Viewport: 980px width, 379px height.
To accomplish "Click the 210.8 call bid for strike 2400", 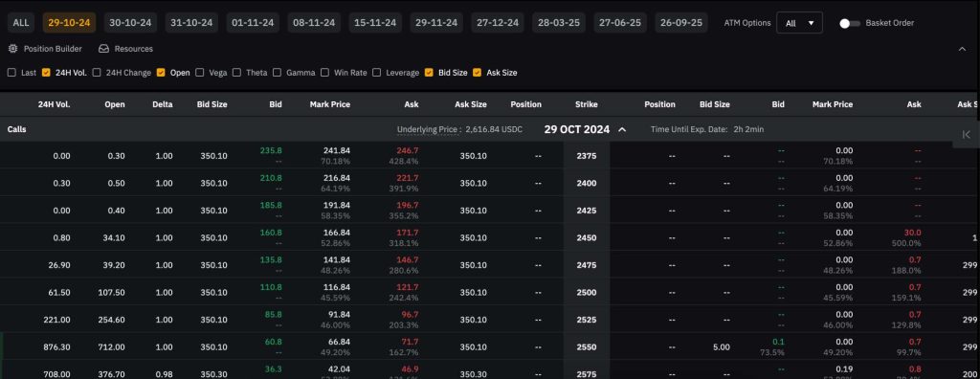I will pos(271,178).
